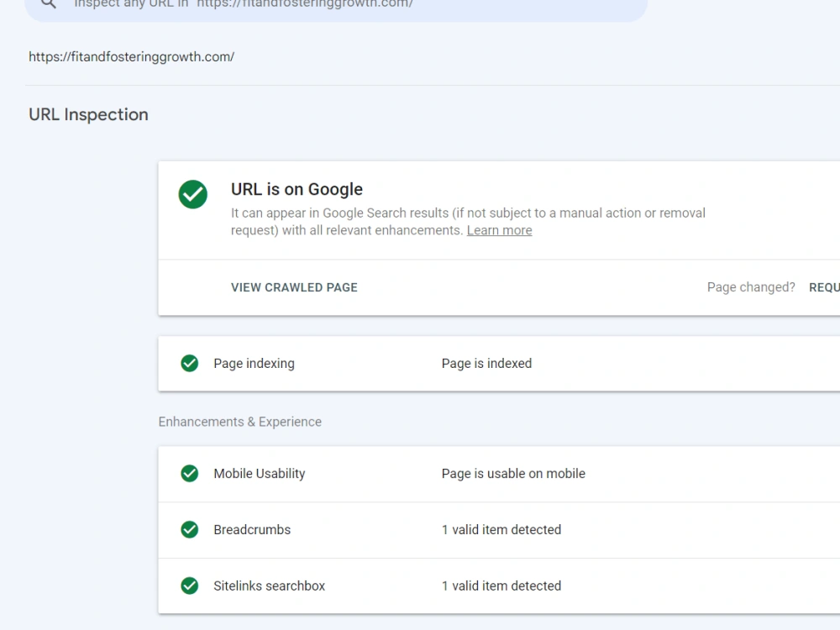Open the Breadcrumbs enhancement row
Screen dimensions: 840x630
[499, 530]
